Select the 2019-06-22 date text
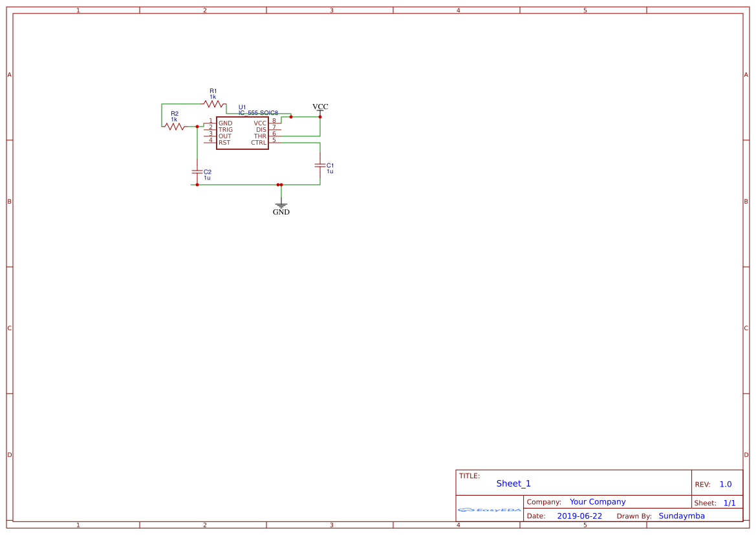Viewport: 756px width, 535px height. [x=579, y=516]
